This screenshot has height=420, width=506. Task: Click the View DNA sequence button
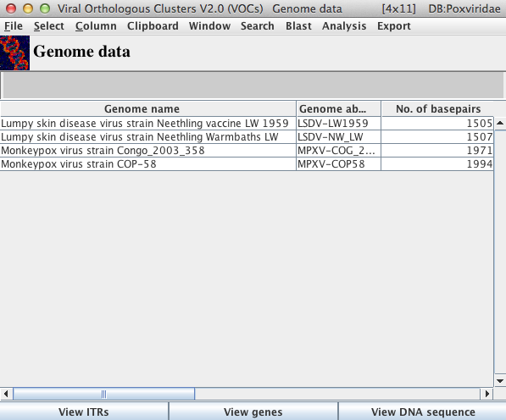pos(422,412)
